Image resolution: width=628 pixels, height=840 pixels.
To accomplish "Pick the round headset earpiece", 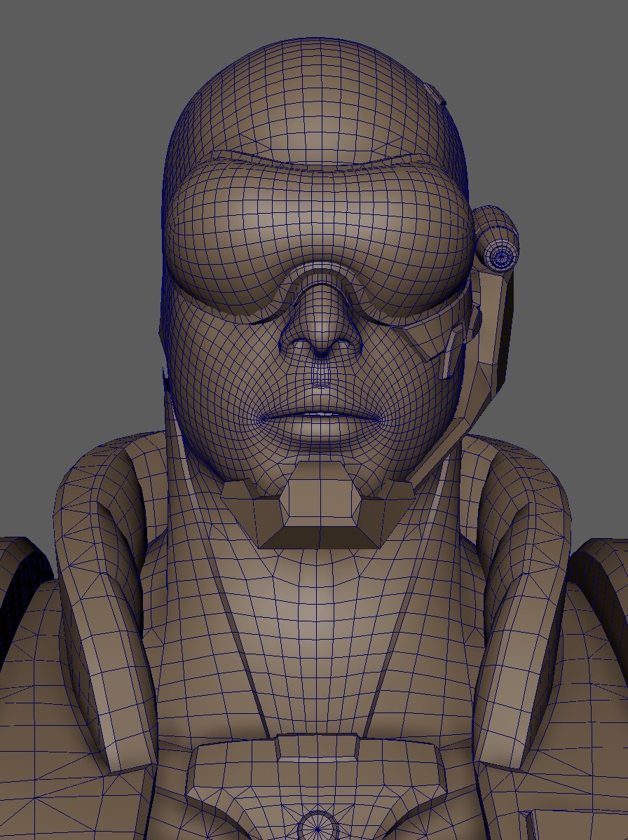I will (496, 238).
